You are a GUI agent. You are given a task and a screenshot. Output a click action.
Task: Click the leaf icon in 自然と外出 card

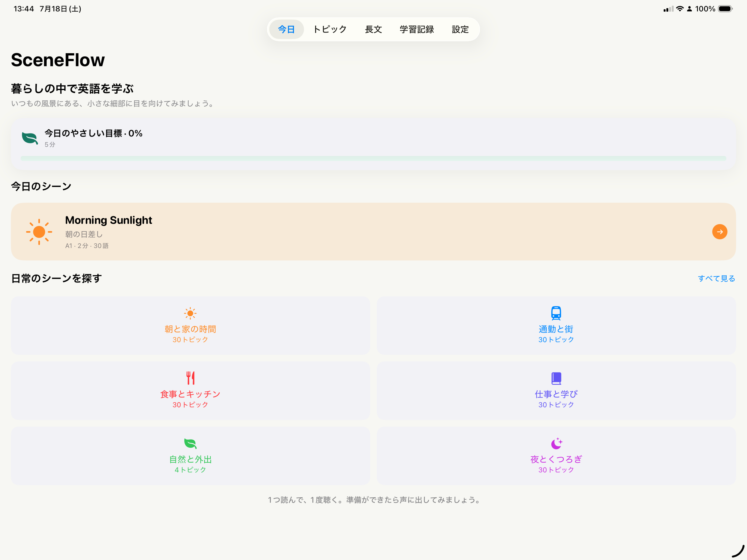(190, 444)
